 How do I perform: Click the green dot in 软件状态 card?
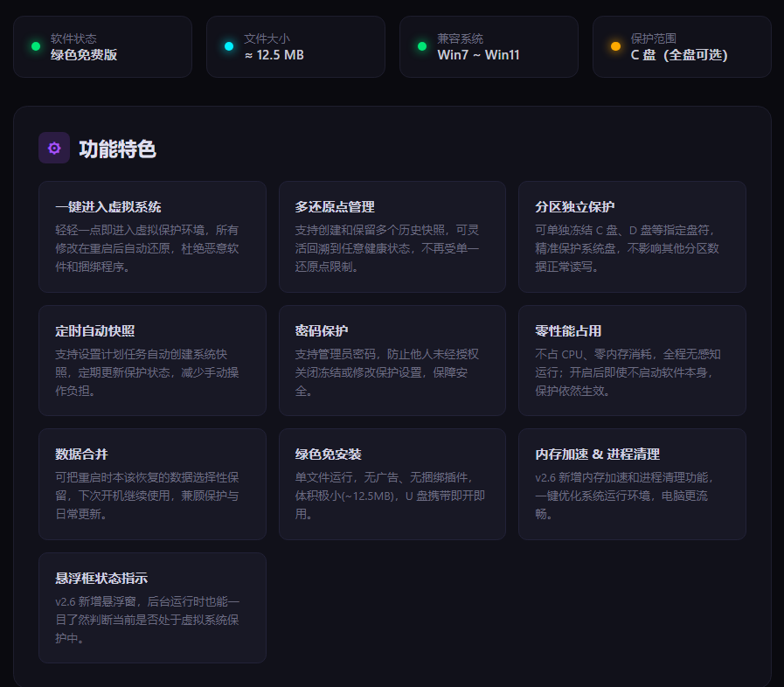[36, 46]
